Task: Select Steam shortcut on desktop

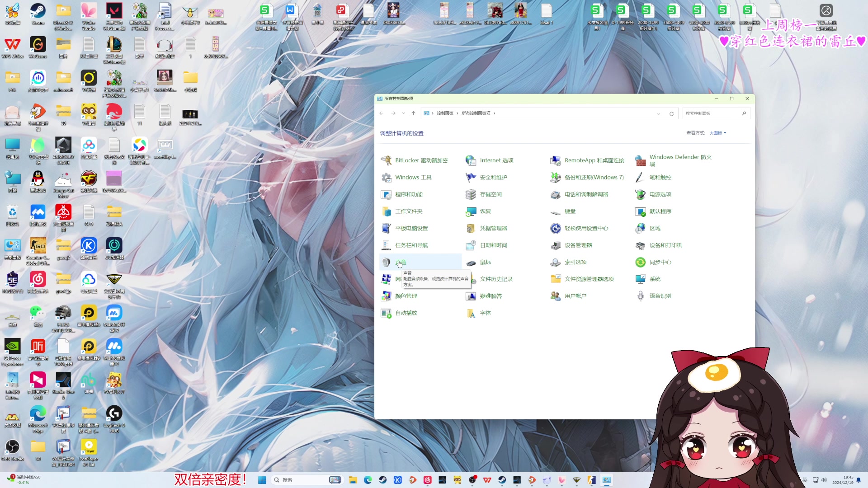Action: (38, 14)
